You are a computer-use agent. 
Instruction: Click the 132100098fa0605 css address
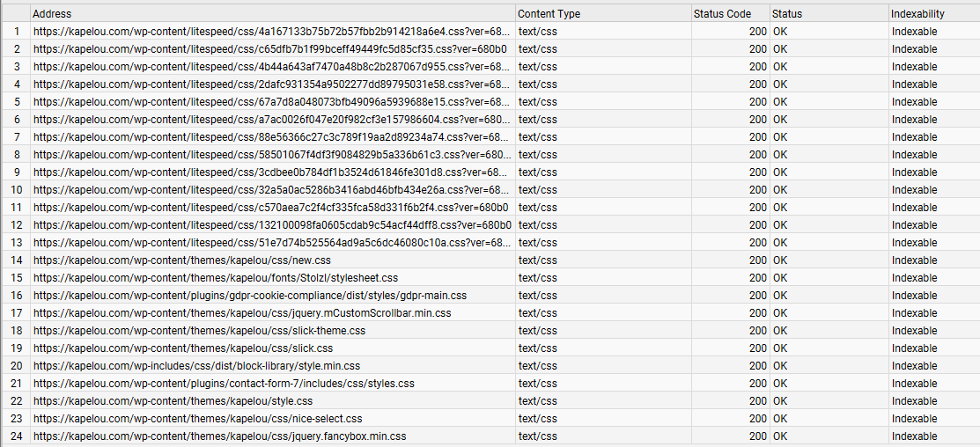272,224
